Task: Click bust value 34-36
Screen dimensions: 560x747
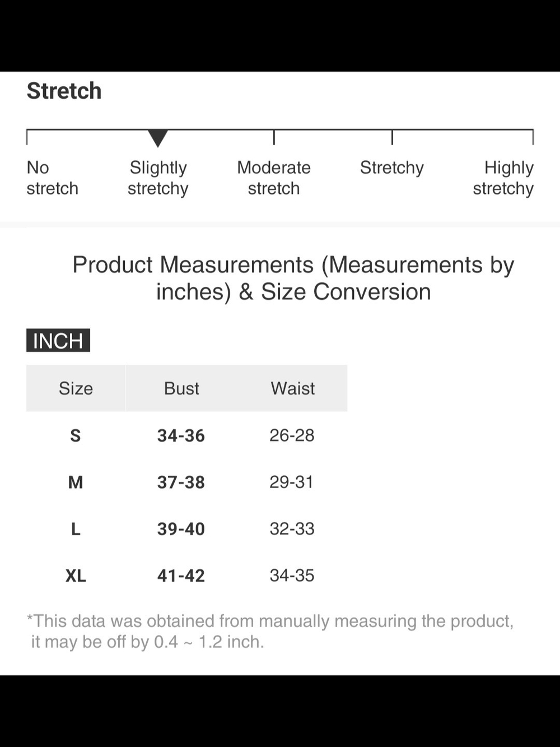Action: tap(181, 435)
